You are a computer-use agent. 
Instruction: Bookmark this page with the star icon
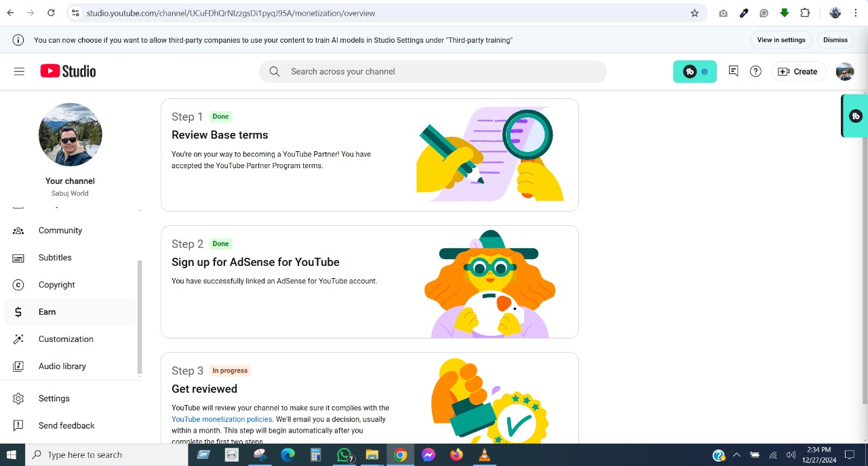(694, 13)
